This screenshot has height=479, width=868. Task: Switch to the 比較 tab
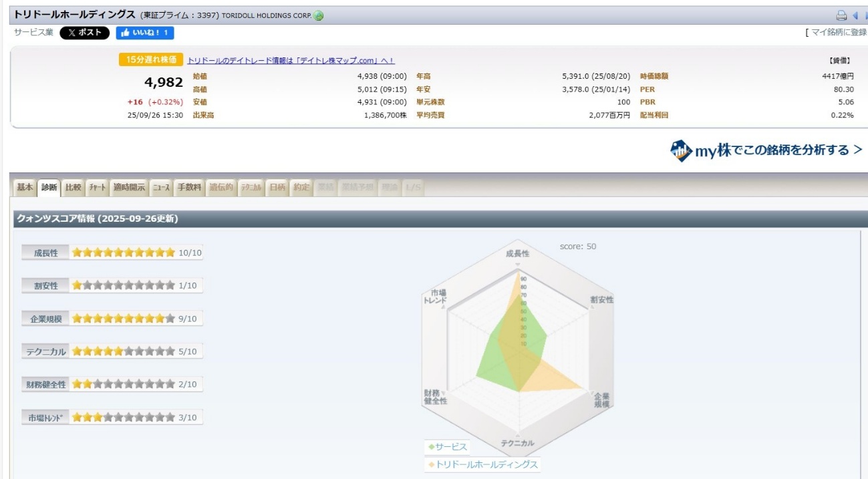point(73,188)
